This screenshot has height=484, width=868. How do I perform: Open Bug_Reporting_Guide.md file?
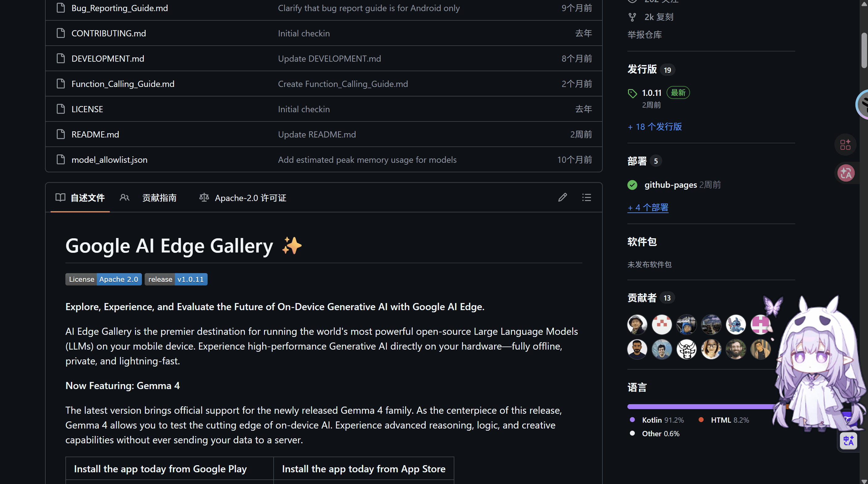point(120,8)
